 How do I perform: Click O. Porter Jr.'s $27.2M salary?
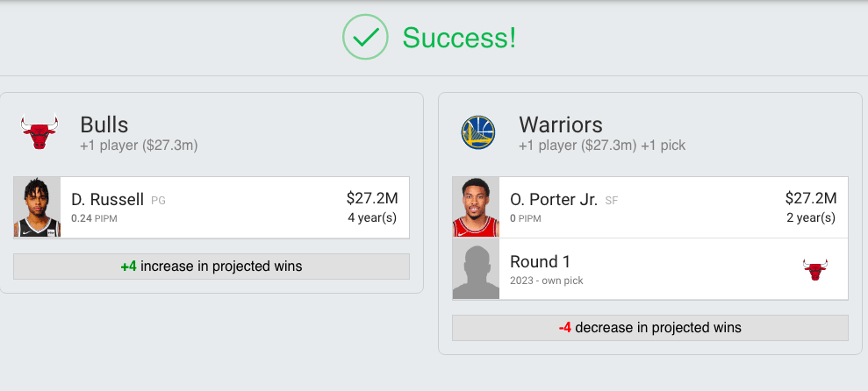811,198
